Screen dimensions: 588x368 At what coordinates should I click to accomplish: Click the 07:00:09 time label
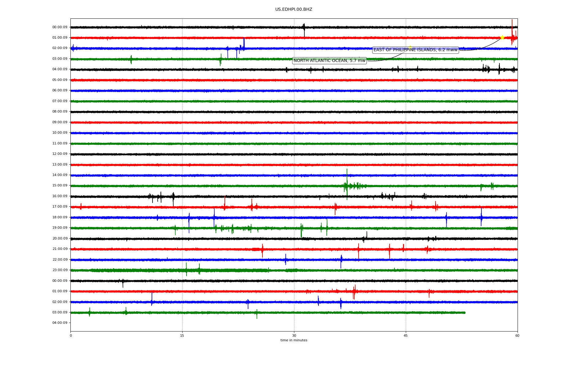point(60,101)
